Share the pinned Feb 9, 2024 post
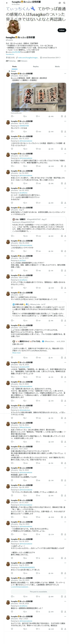Image resolution: width=72 pixels, height=644 pixels. point(65,116)
